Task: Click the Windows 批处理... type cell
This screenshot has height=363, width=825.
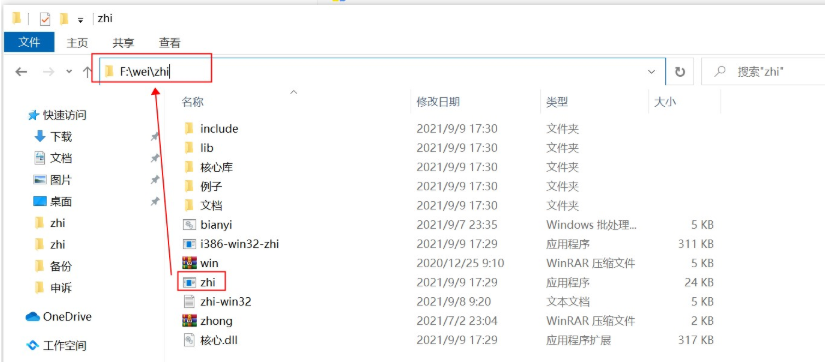Action: coord(591,225)
